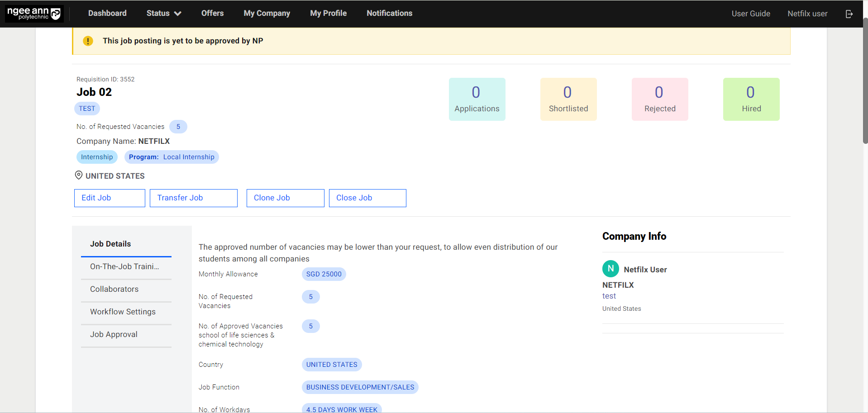
Task: Expand the Status dropdown menu
Action: [163, 14]
